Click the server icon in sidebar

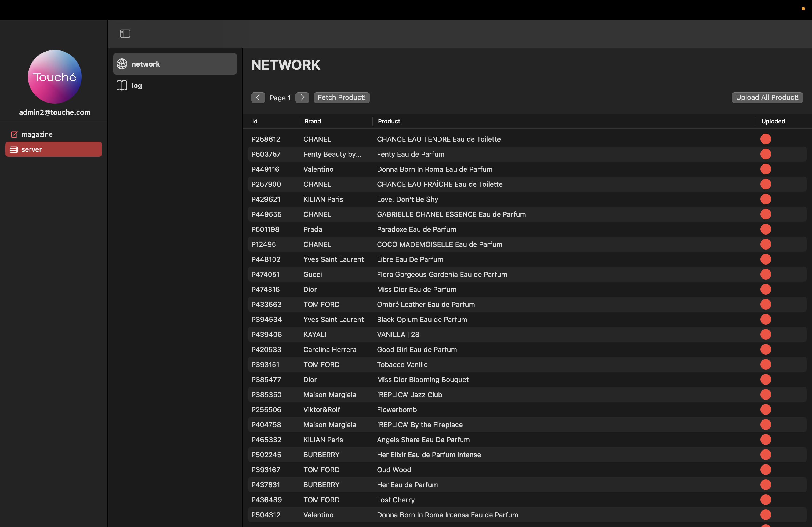(x=14, y=149)
